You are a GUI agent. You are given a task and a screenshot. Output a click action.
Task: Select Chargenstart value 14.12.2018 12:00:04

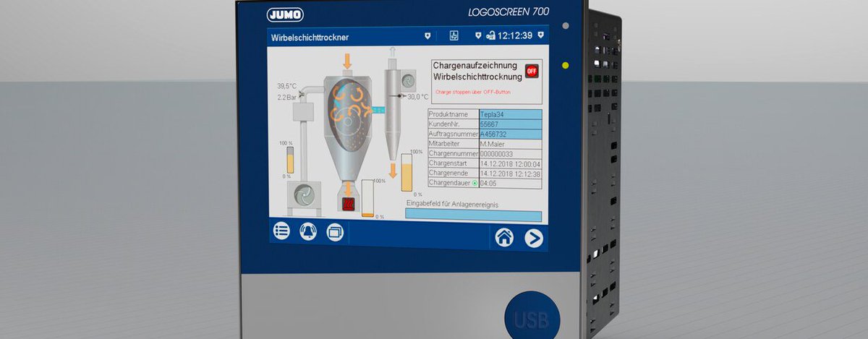click(x=510, y=164)
